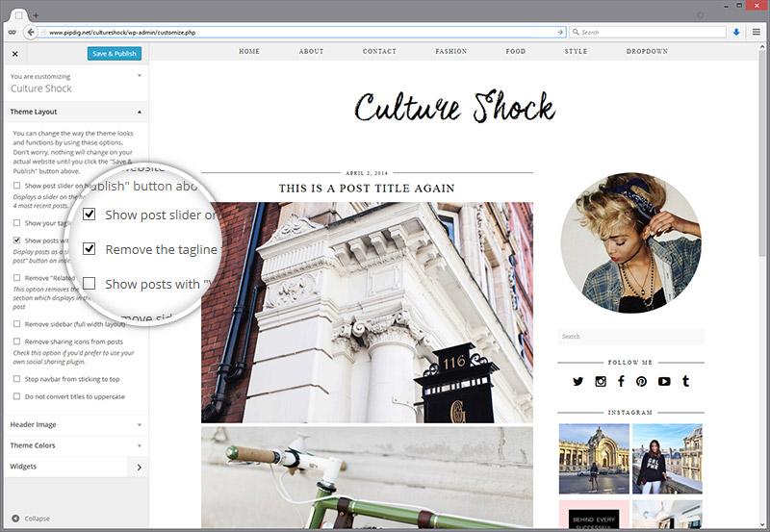Toggle Show post slider checkbox in sidebar
770x532 pixels.
(16, 186)
